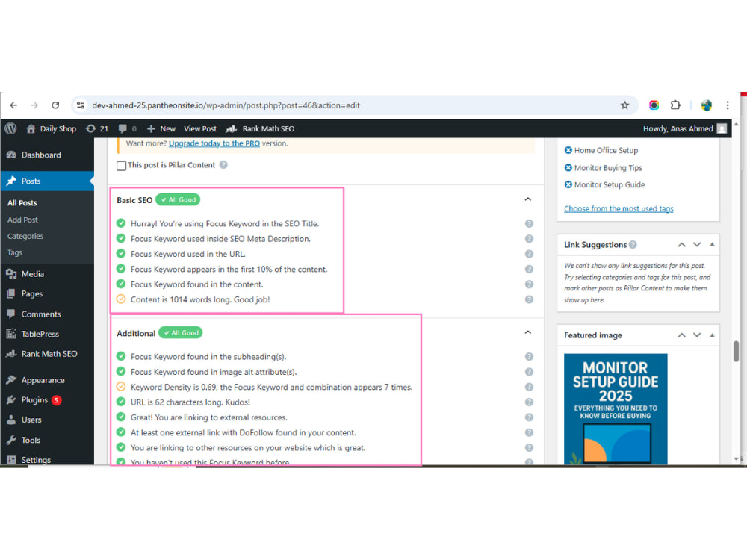Open Comments in sidebar
This screenshot has width=747, height=560.
[47, 314]
